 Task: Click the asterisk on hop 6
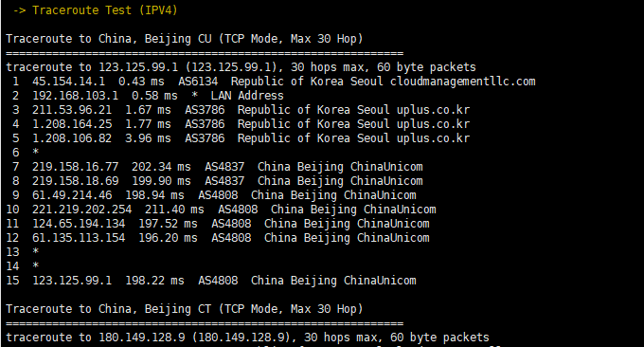36,152
